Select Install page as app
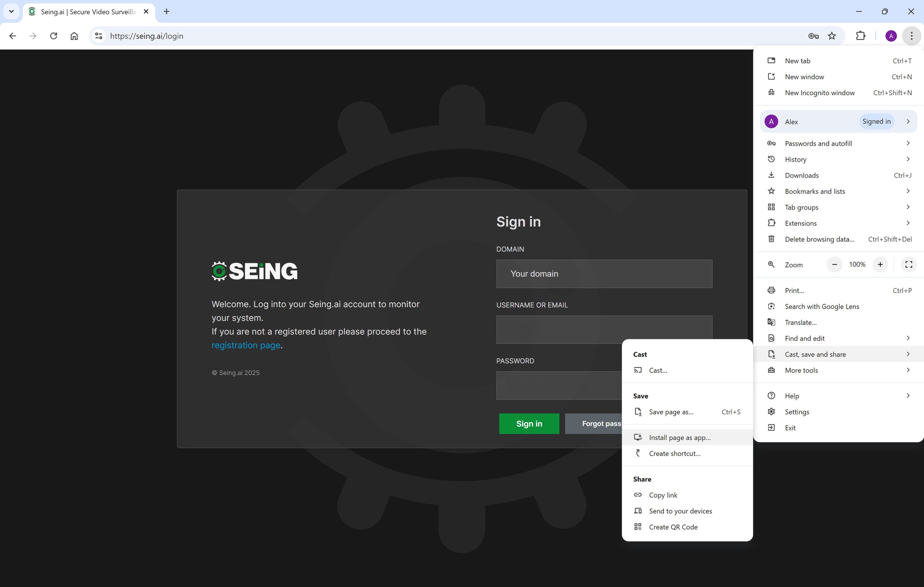 click(680, 437)
